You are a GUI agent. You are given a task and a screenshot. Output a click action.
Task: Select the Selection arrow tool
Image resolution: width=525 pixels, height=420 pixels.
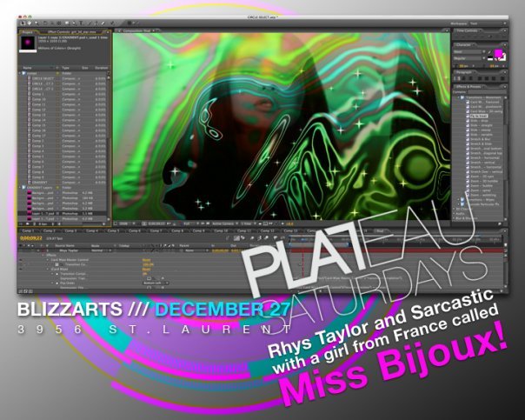pyautogui.click(x=23, y=23)
